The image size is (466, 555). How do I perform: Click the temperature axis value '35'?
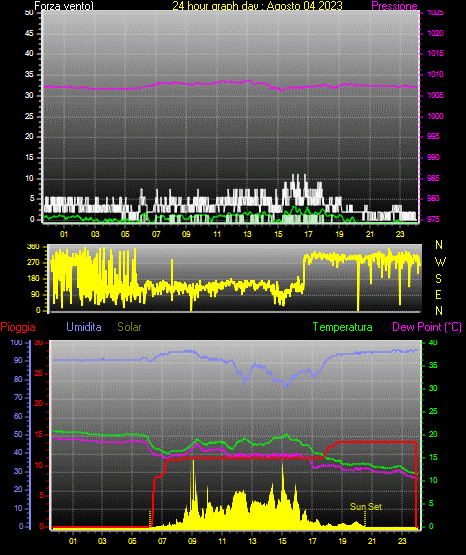coord(433,365)
